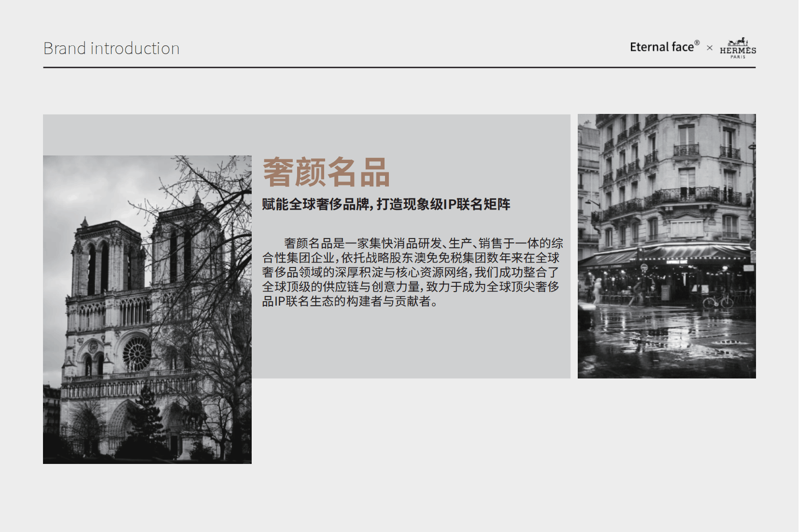The image size is (799, 532).
Task: Click the registered trademark symbol
Action: point(697,43)
